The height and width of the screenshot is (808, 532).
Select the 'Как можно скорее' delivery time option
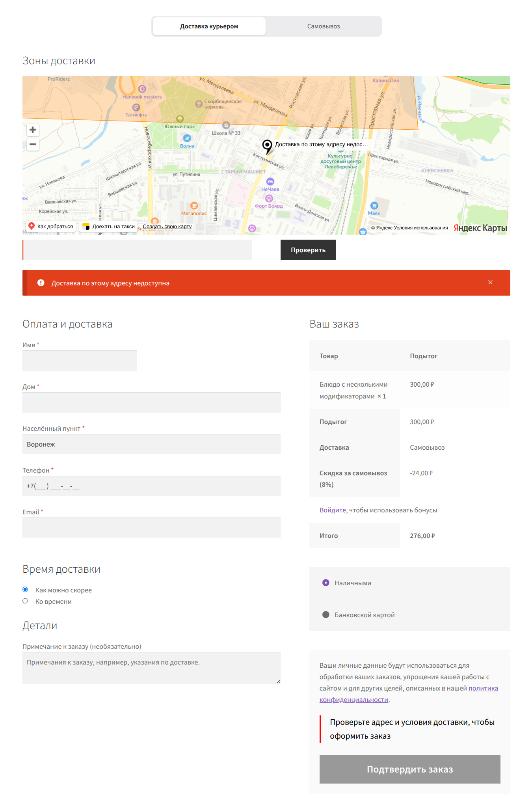[x=25, y=590]
